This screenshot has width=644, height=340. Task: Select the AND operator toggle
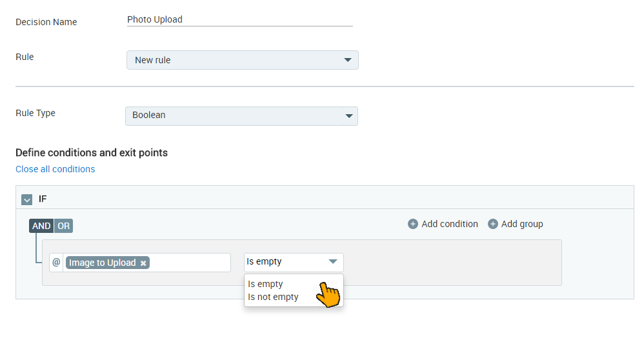41,226
